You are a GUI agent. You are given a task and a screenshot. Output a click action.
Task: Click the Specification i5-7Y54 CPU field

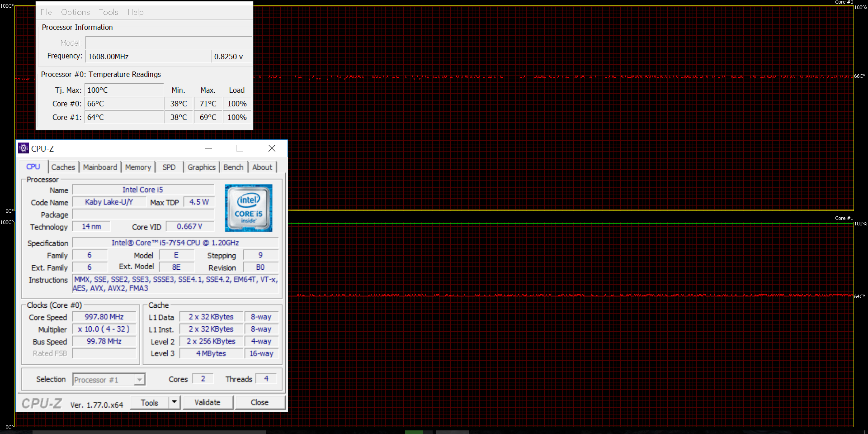pyautogui.click(x=175, y=243)
